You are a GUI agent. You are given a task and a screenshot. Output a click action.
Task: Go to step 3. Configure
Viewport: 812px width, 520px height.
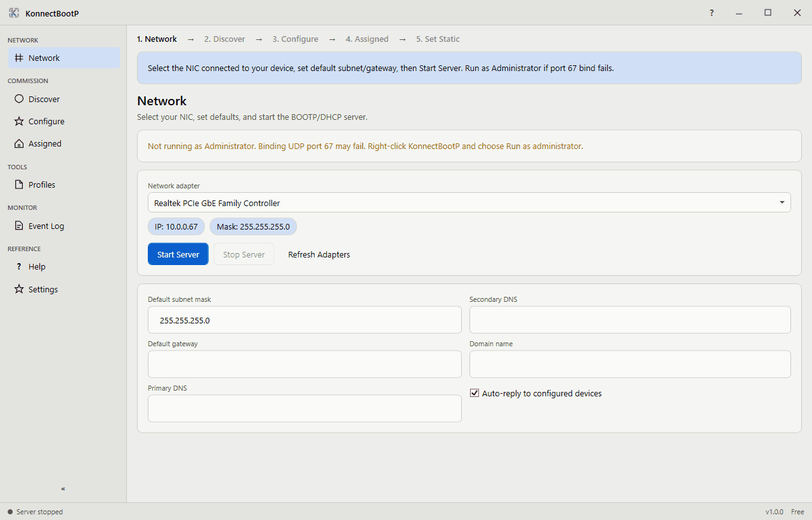(296, 39)
